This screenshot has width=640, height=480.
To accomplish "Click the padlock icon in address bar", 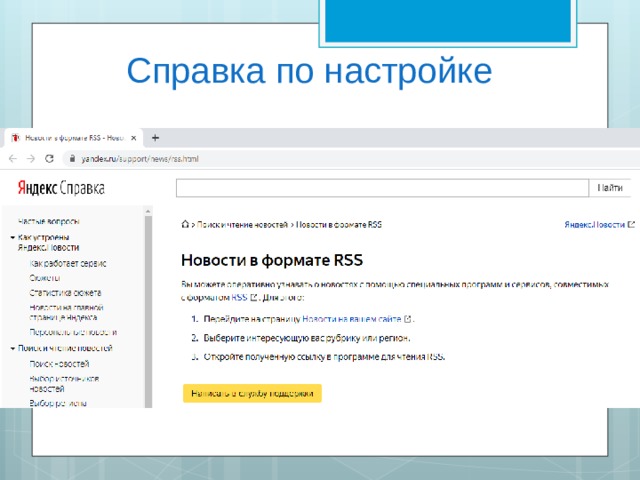I will (72, 159).
